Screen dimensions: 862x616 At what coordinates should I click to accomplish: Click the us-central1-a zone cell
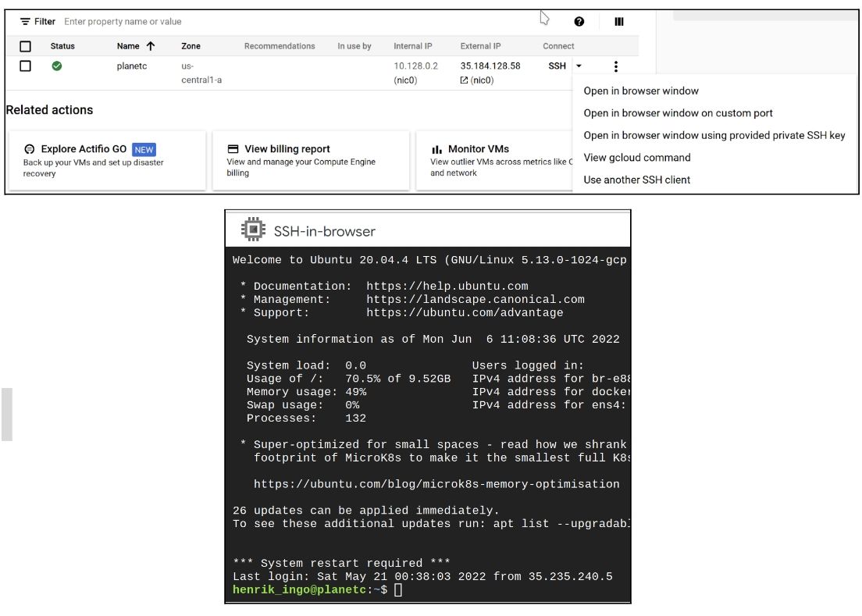pos(201,73)
